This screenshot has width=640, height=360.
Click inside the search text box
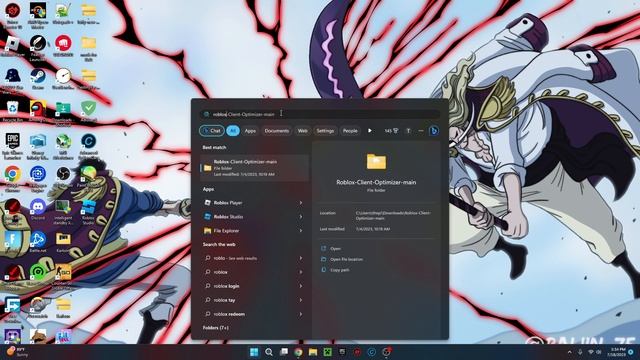click(x=320, y=114)
